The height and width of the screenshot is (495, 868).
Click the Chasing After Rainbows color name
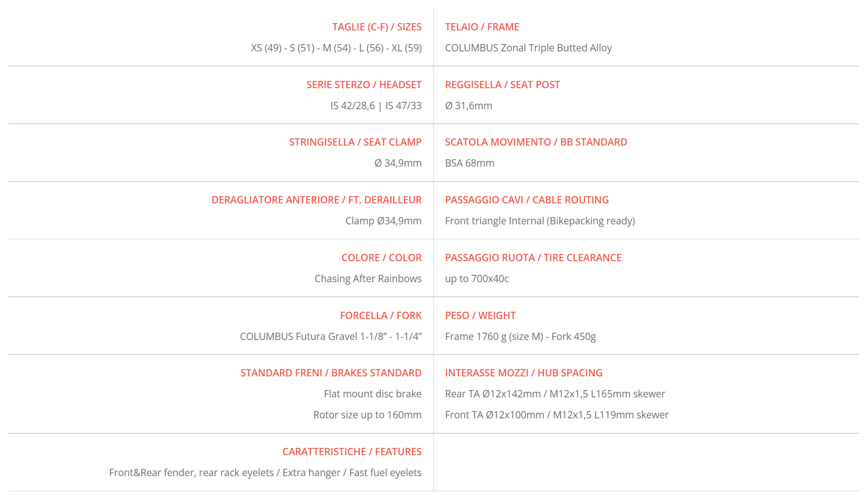click(x=368, y=279)
